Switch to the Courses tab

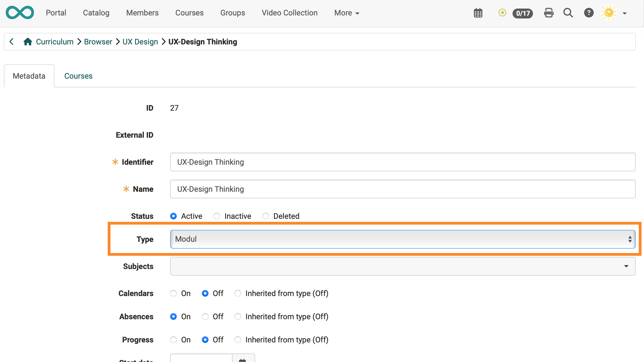pyautogui.click(x=78, y=76)
